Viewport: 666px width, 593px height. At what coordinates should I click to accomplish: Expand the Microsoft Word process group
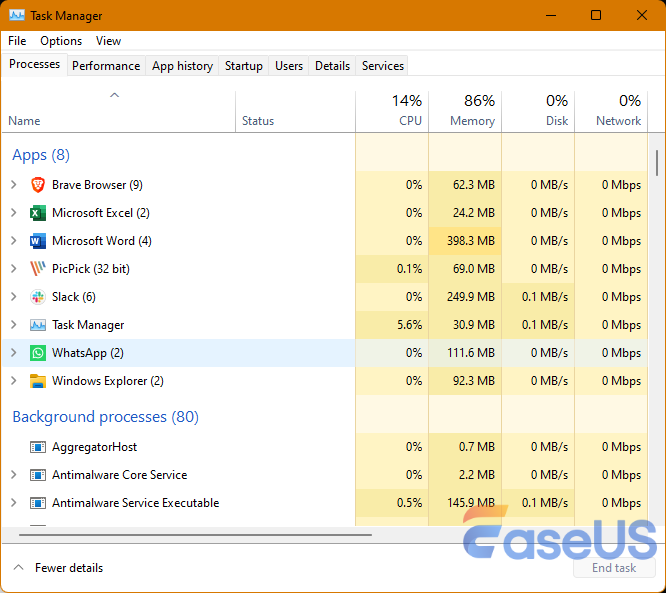(x=13, y=241)
